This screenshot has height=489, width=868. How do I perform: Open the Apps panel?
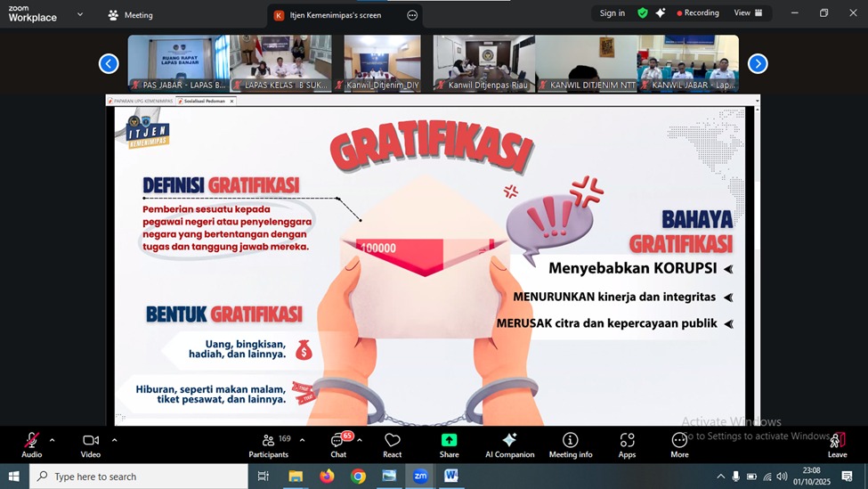[627, 444]
